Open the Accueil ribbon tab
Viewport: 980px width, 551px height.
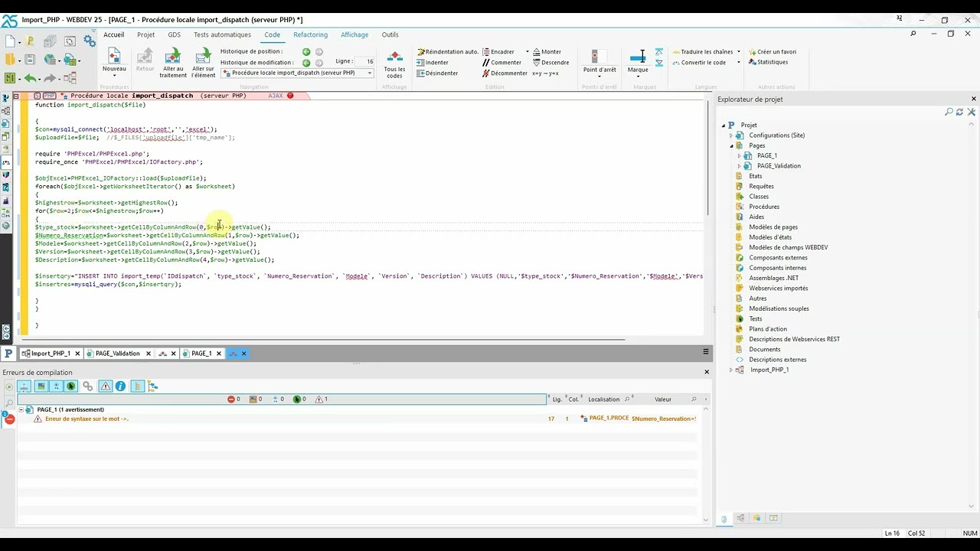[113, 34]
